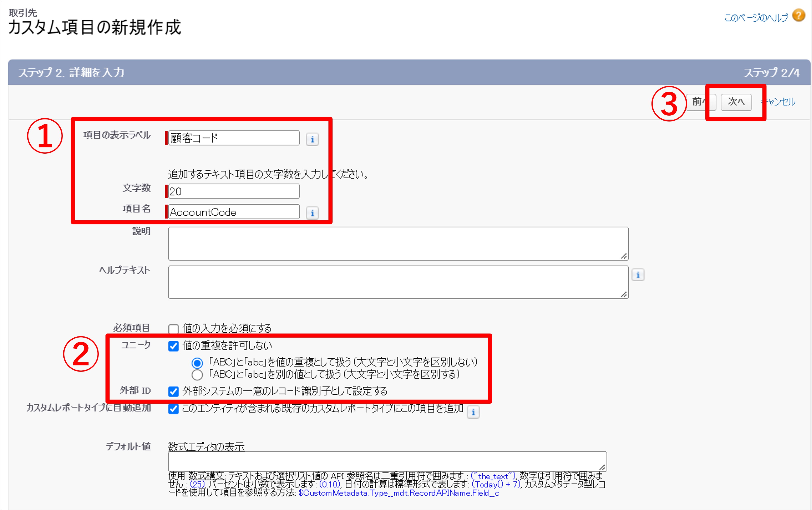Uncheck the 外部システムの一意のレコード識別子 checkbox

[x=173, y=391]
